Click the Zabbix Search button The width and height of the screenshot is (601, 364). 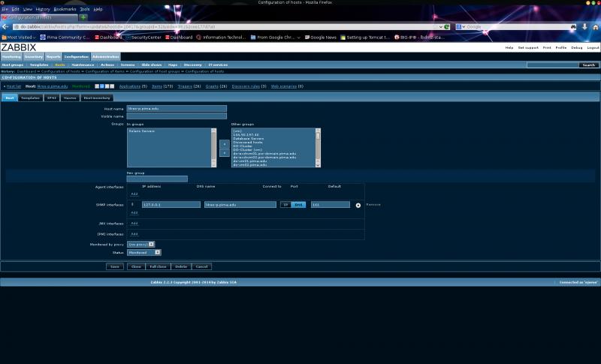tap(589, 65)
